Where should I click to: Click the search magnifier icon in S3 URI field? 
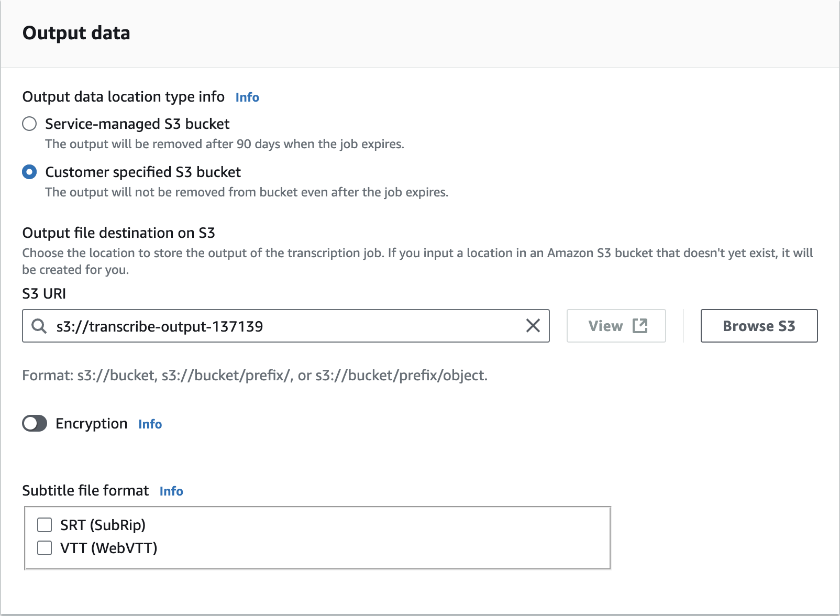pyautogui.click(x=39, y=326)
